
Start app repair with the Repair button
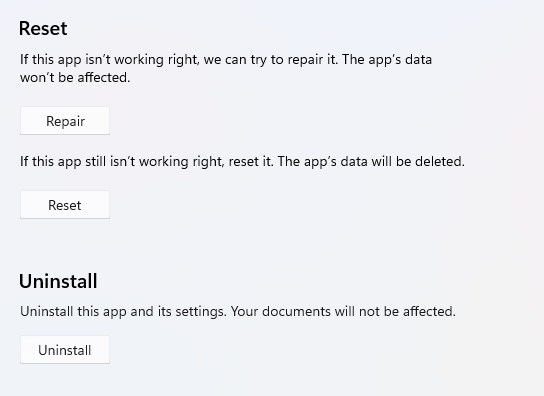click(65, 121)
